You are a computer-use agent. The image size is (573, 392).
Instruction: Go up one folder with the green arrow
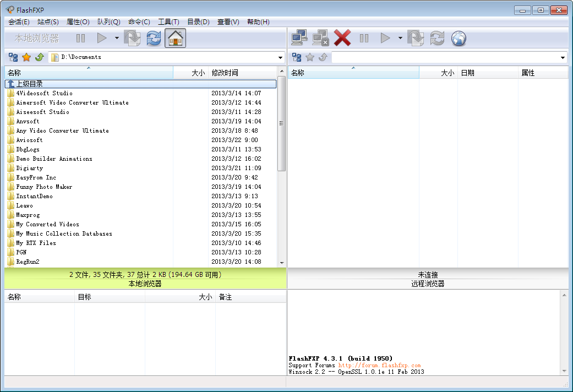[x=40, y=57]
